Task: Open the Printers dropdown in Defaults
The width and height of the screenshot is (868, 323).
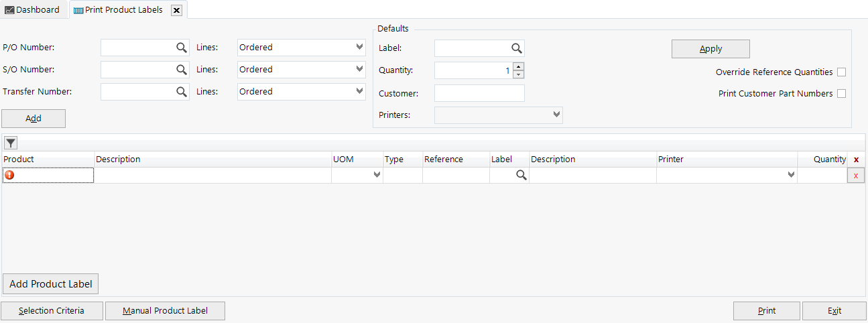Action: coord(556,115)
